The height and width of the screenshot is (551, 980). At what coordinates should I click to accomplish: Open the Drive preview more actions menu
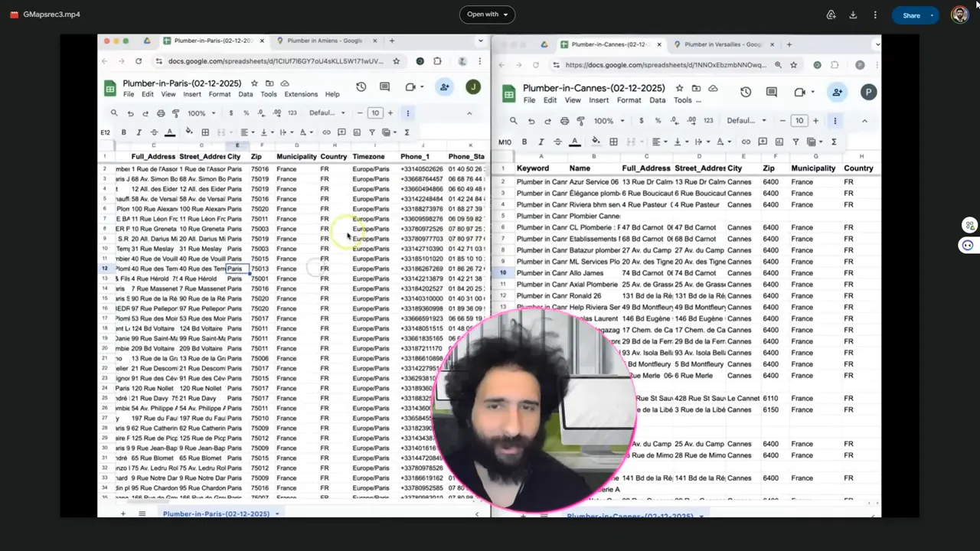click(x=875, y=15)
